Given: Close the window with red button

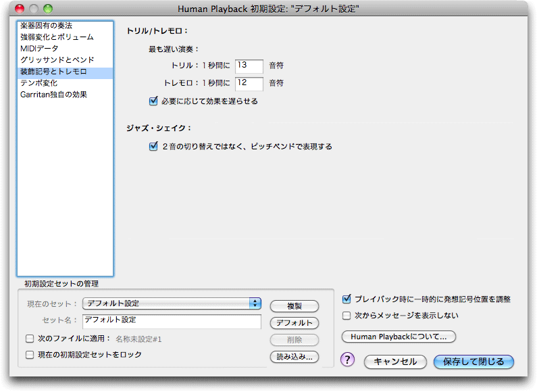Looking at the screenshot, I should (x=20, y=9).
